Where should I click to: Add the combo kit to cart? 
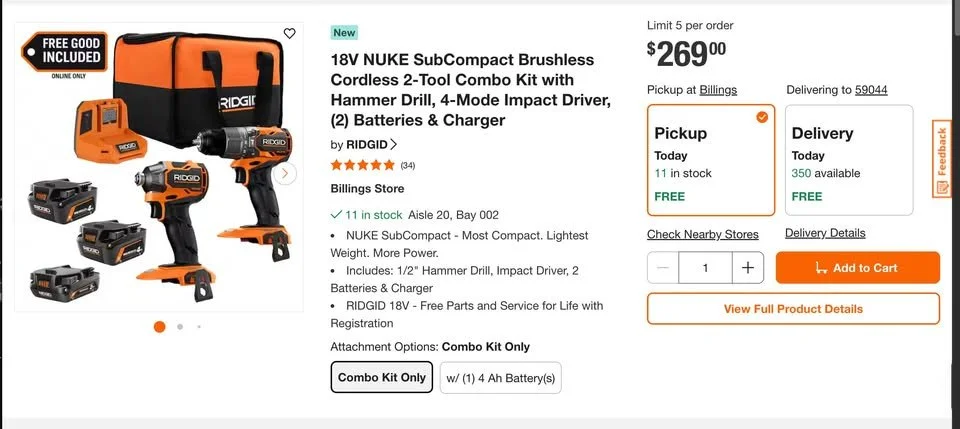coord(857,267)
